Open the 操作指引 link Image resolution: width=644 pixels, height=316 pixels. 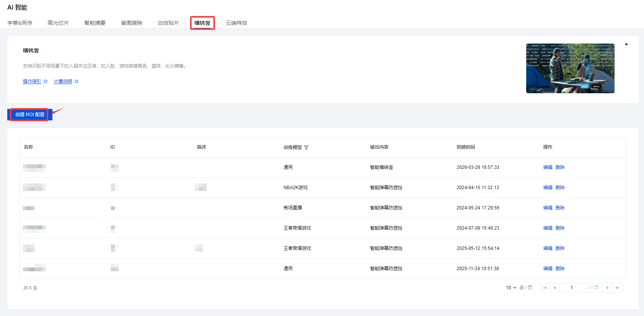point(32,81)
